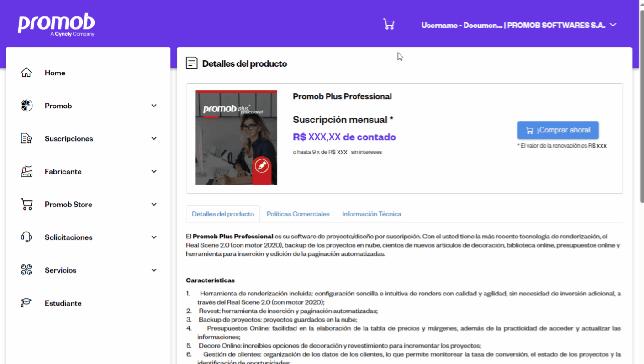Switch to Detalles del producto tab
644x364 pixels.
(x=223, y=214)
